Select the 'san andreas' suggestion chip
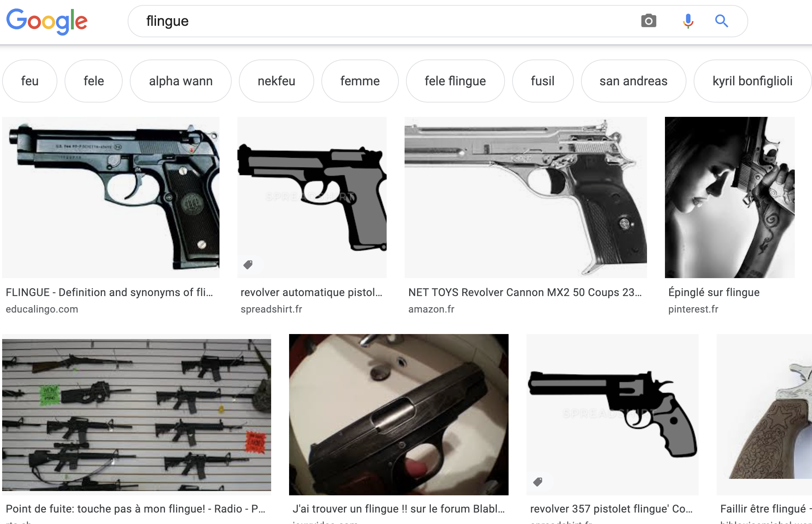This screenshot has height=524, width=812. 633,81
